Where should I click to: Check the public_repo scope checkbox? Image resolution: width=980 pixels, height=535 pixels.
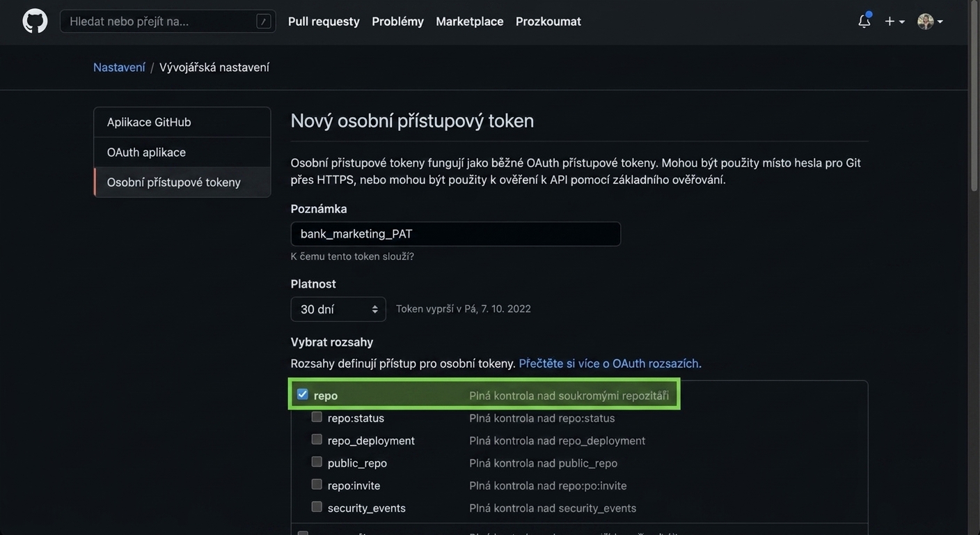[317, 462]
